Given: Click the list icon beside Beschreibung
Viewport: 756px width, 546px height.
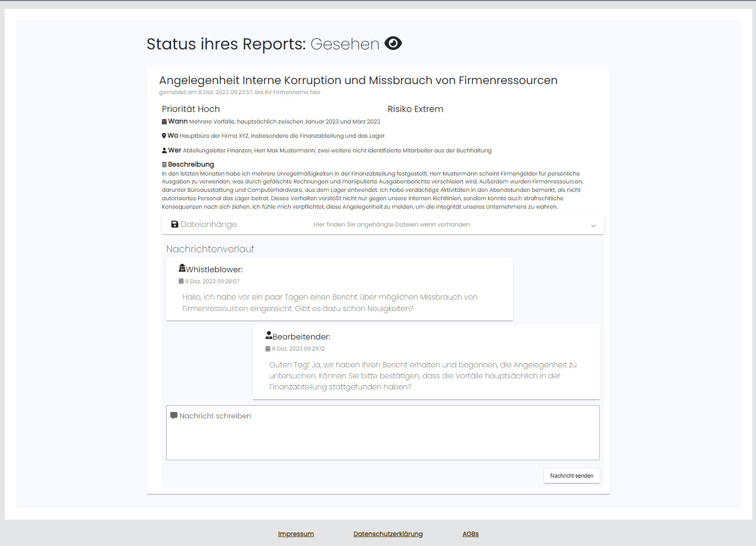Looking at the screenshot, I should pos(165,165).
